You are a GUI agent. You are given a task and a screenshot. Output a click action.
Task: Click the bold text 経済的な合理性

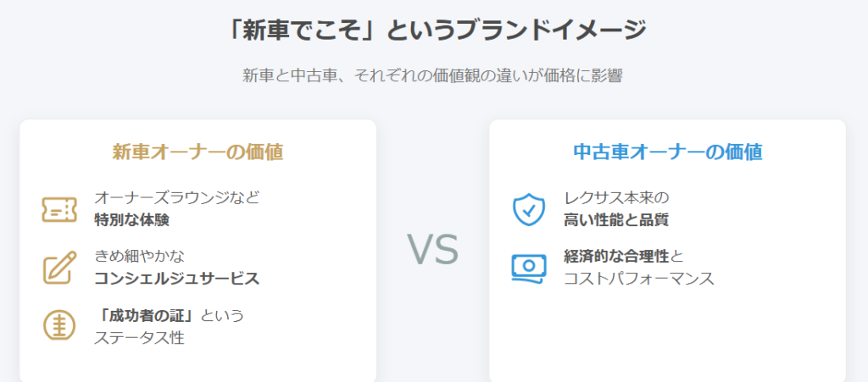click(x=617, y=256)
